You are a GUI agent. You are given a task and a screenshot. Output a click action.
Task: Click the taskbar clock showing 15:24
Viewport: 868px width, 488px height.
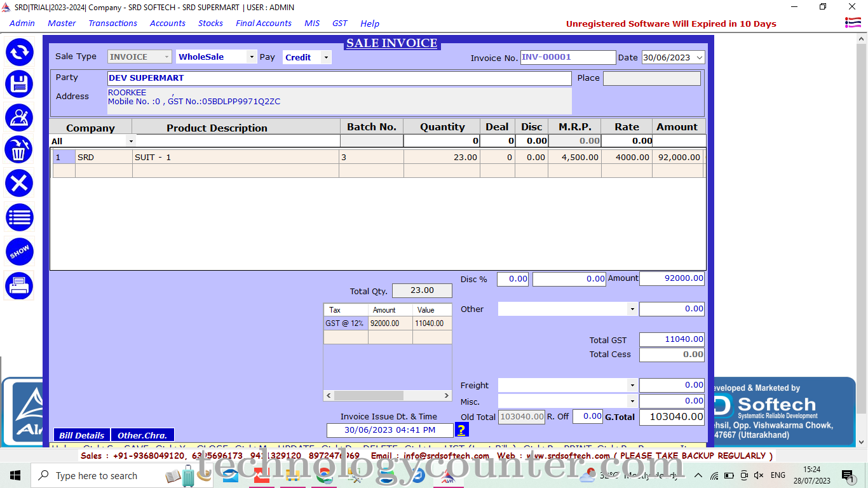pyautogui.click(x=811, y=475)
